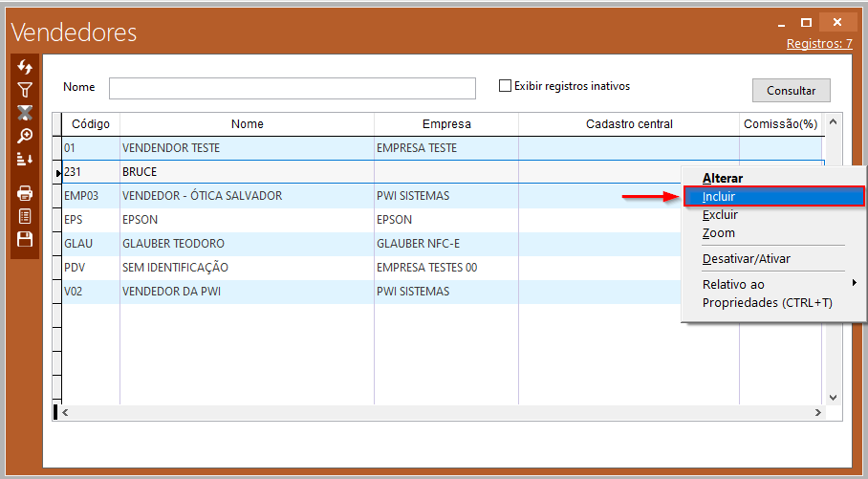Click the clear filter X icon

[25, 113]
